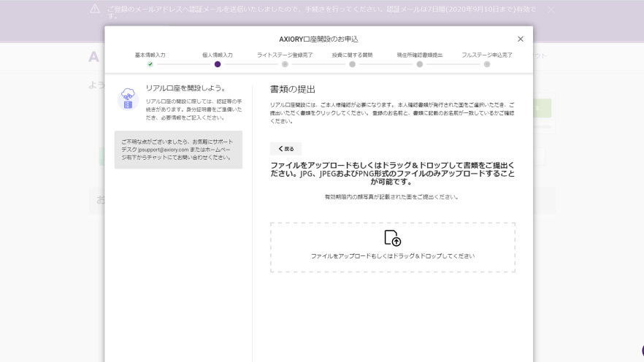644x362 pixels.
Task: Select the 基本情報入力 step label
Action: [x=150, y=55]
